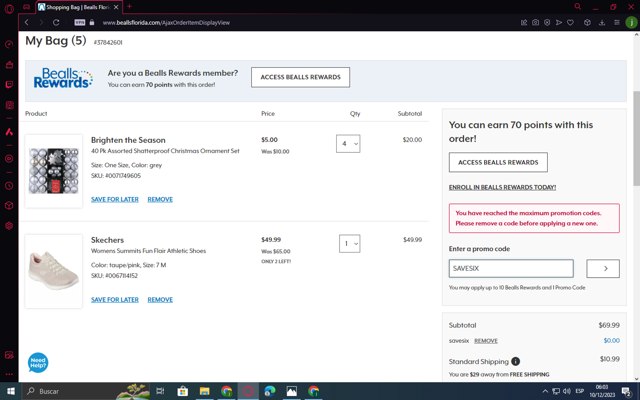The image size is (640, 400).
Task: Open Twitch icon in Opera sidebar
Action: [x=9, y=84]
